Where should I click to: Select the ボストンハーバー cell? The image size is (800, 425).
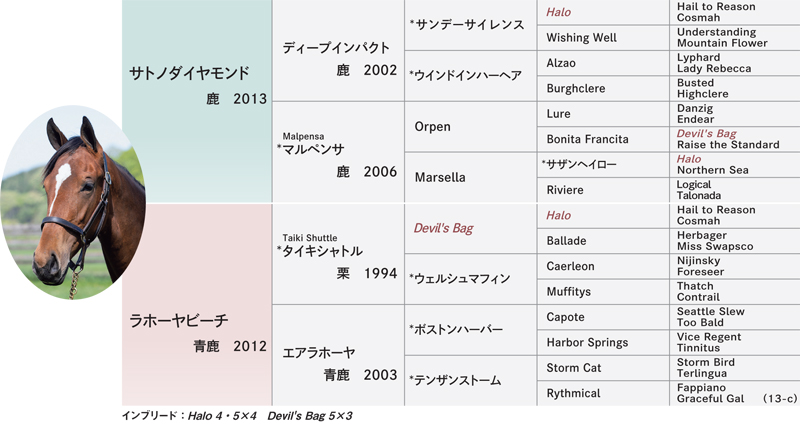click(470, 330)
